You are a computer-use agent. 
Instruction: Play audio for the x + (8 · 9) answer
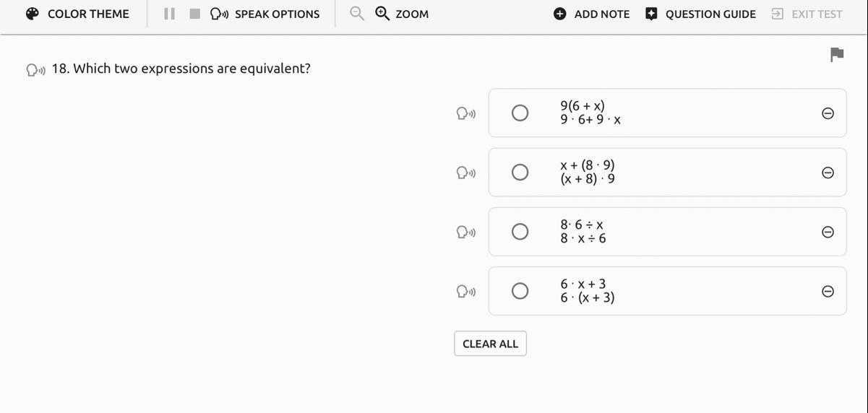pos(466,173)
